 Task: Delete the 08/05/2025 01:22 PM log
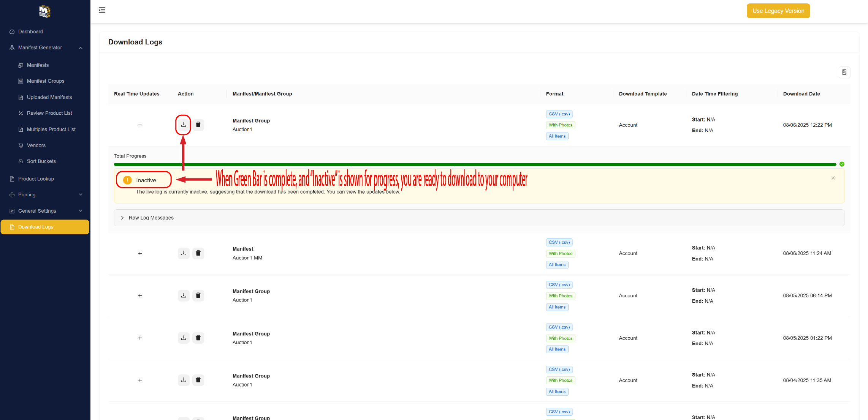pyautogui.click(x=198, y=338)
